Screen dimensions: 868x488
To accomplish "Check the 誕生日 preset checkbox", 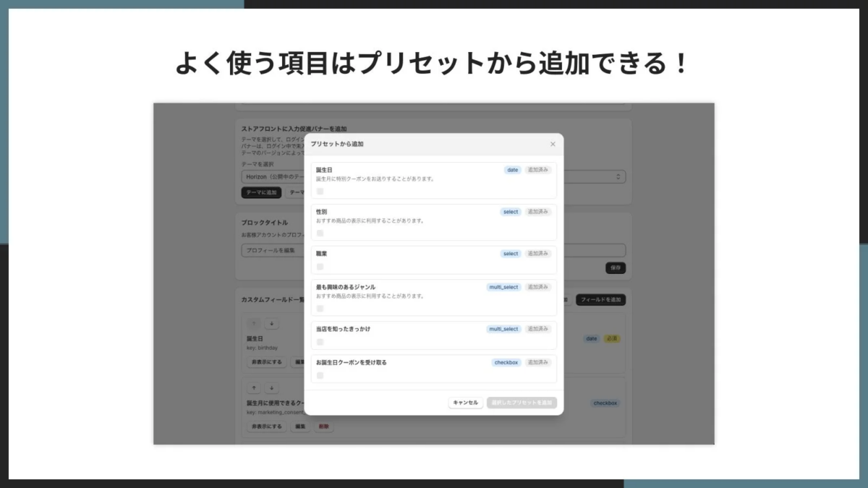I will pos(320,192).
